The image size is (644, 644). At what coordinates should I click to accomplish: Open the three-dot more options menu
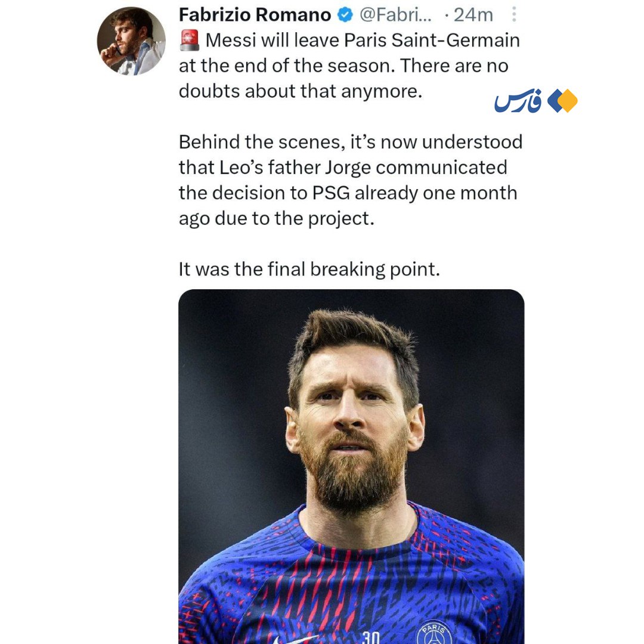tap(515, 15)
